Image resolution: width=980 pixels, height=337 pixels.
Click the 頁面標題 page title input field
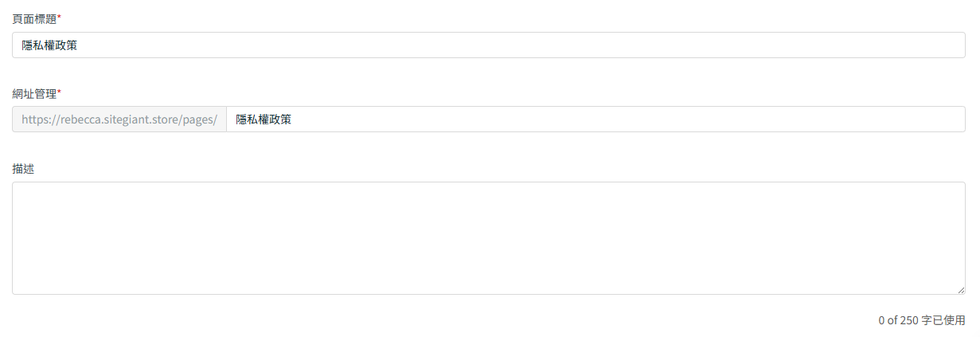coord(489,45)
